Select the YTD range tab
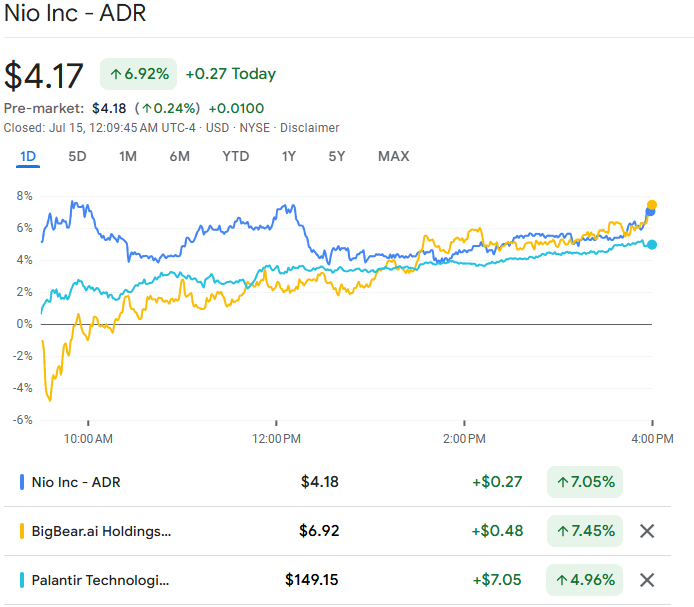 point(235,156)
